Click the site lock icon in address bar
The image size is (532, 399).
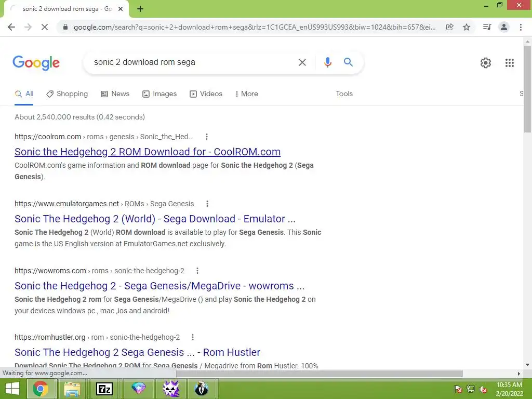65,27
